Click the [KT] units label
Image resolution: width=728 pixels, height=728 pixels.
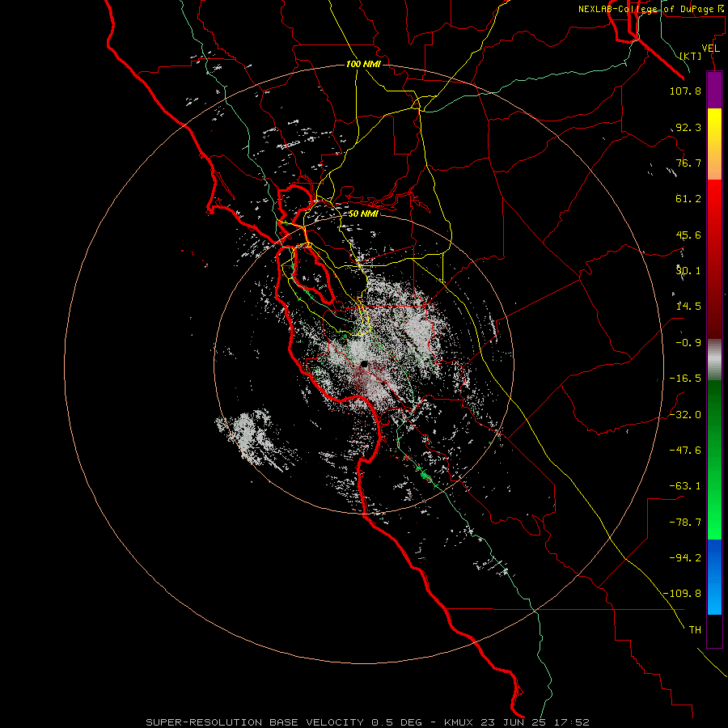click(691, 56)
